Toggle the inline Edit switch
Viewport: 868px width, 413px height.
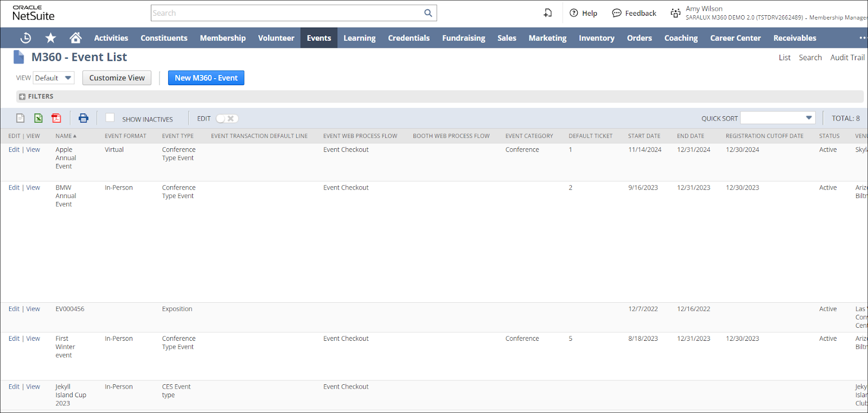point(227,118)
